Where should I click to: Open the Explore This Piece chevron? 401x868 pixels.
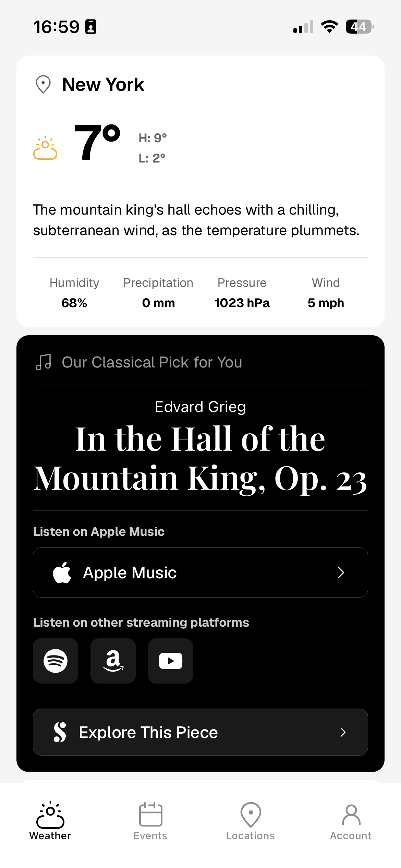[x=343, y=732]
